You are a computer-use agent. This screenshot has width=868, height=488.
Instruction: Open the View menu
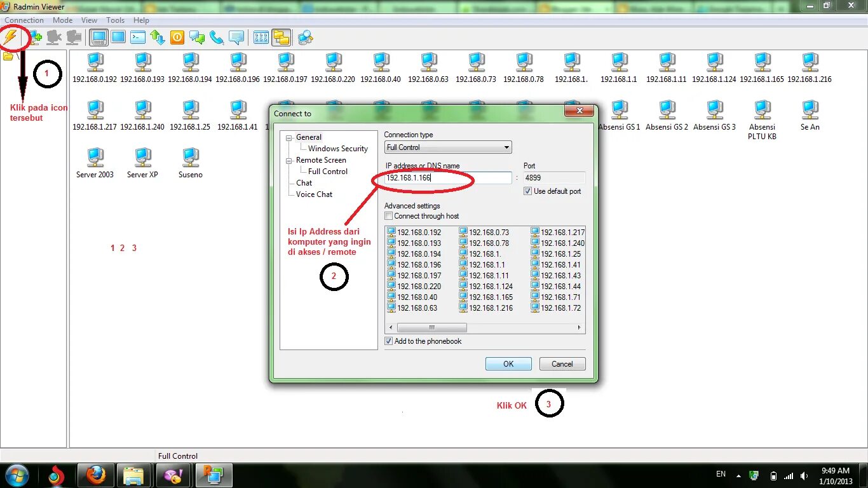[89, 20]
